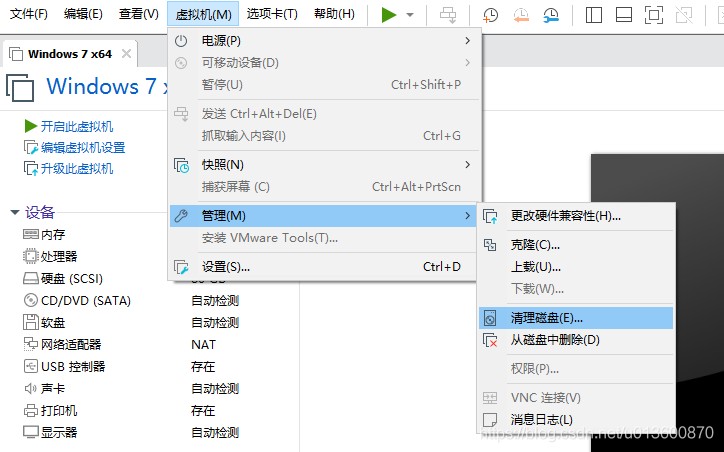This screenshot has height=452, width=724.
Task: Open the dropdown arrow beside the play button
Action: click(x=410, y=15)
